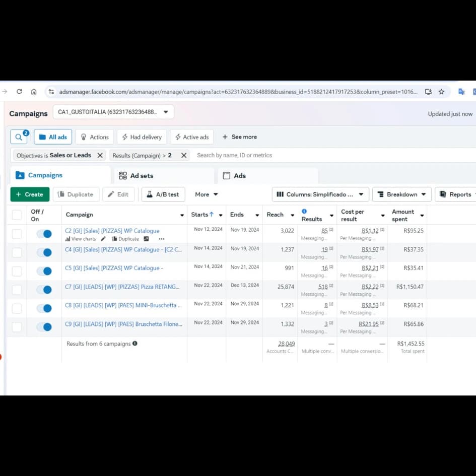This screenshot has height=476, width=476.
Task: Click the R$1,452.55 total spent value
Action: coord(411,344)
